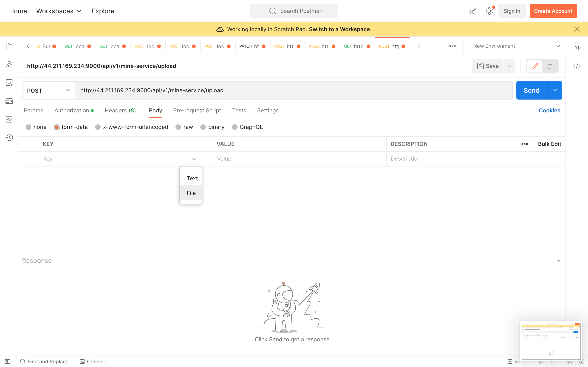Click the blue Send button
The width and height of the screenshot is (588, 367).
(531, 91)
